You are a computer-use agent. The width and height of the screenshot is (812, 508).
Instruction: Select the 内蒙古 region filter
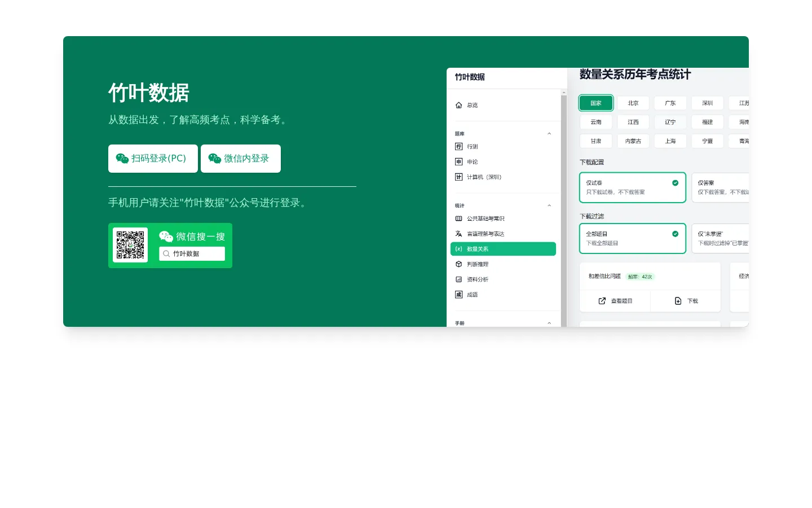click(x=633, y=141)
